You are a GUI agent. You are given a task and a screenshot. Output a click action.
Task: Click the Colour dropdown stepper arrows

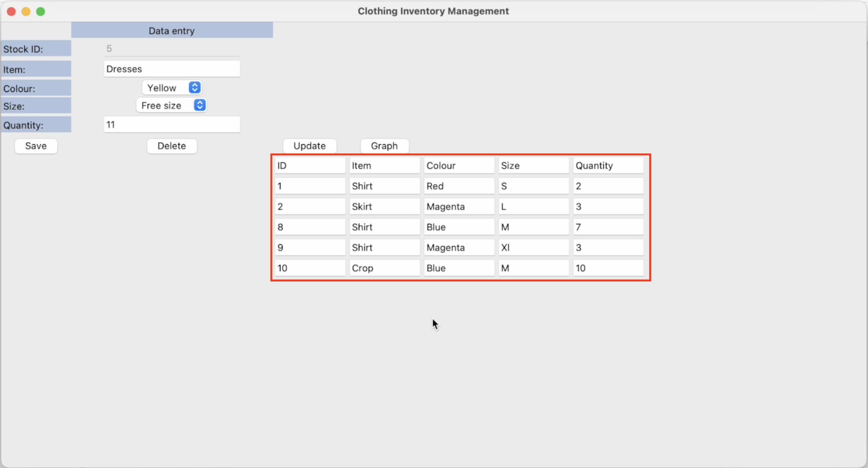tap(195, 87)
